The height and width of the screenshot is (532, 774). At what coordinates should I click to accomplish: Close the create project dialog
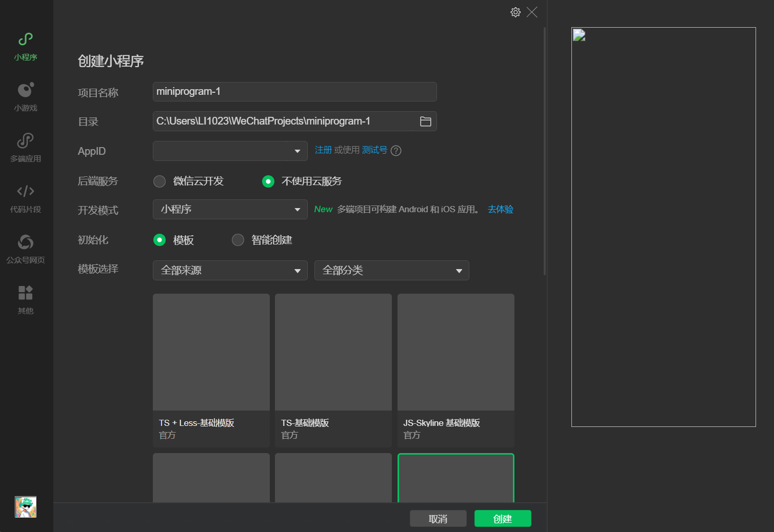point(532,12)
